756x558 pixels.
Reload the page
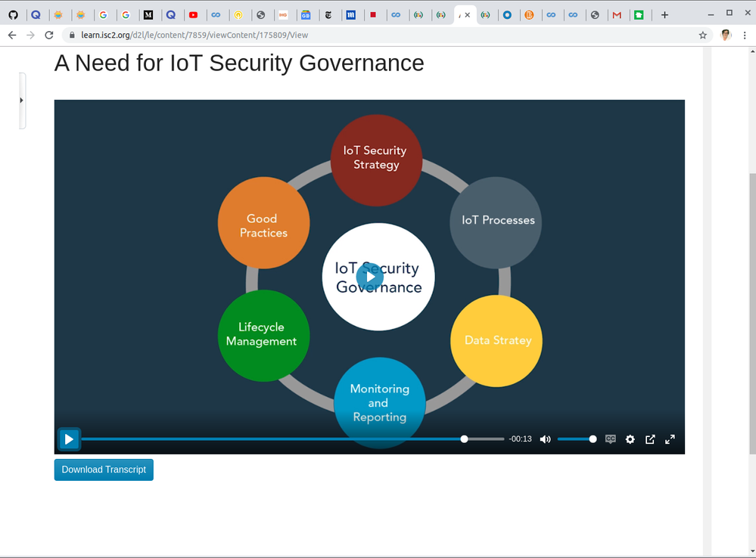[49, 35]
